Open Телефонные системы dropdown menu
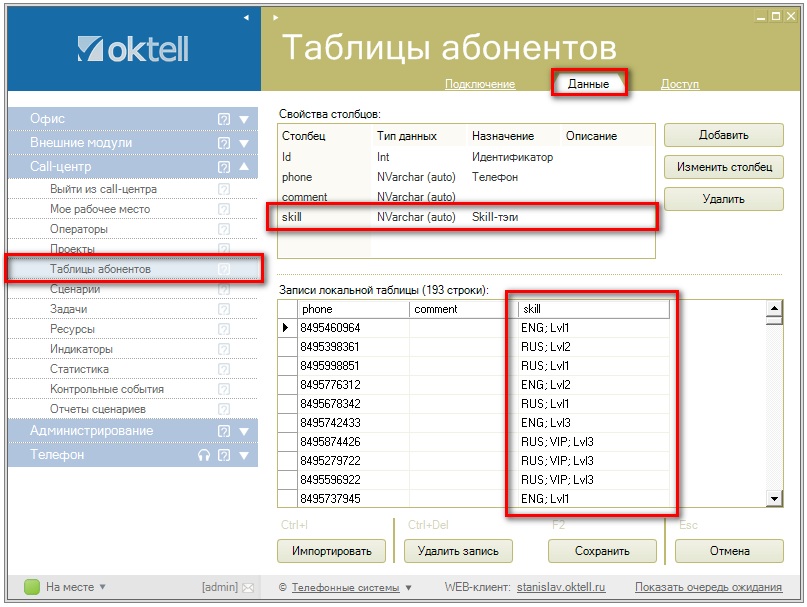807x607 pixels. [408, 587]
